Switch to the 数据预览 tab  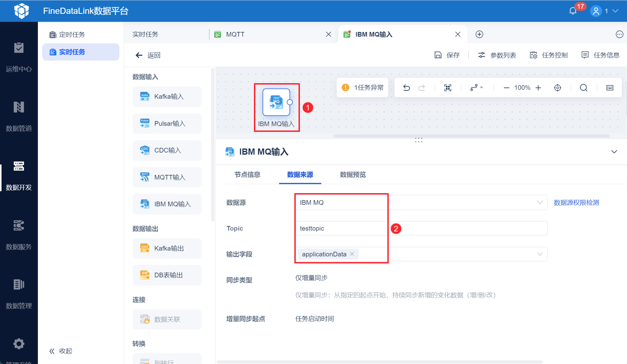pos(353,175)
